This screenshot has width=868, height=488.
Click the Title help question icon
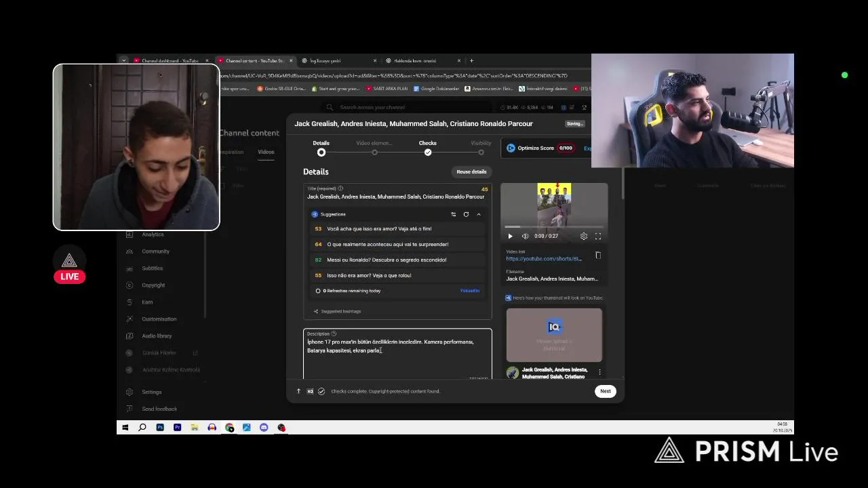coord(340,188)
